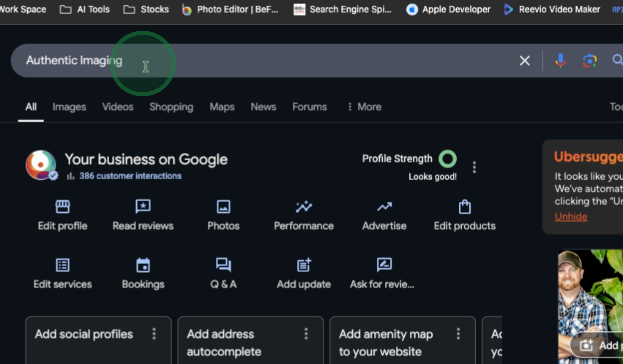Screen dimensions: 623x364
Task: Click the Add update post icon
Action: click(304, 265)
